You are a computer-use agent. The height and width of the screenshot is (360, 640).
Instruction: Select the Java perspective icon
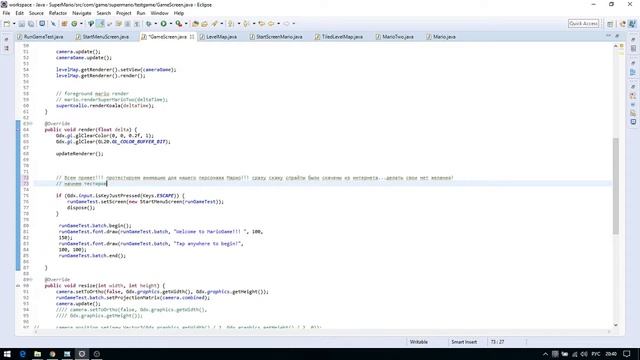click(632, 24)
